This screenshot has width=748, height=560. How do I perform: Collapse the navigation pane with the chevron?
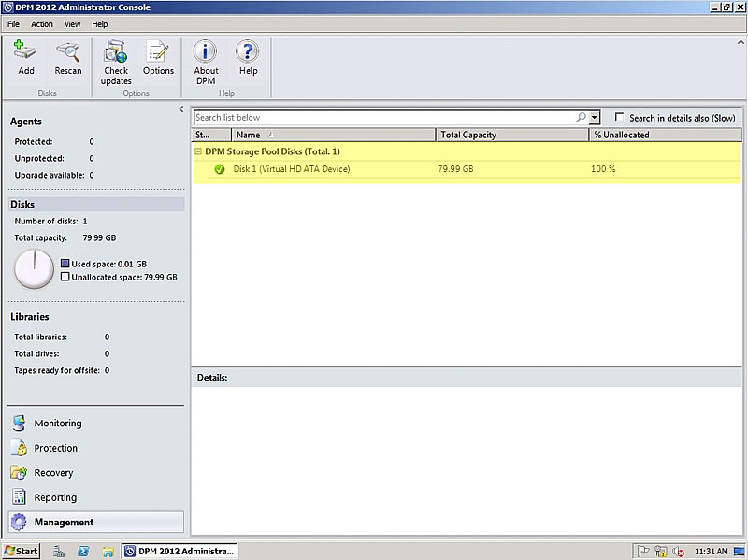pos(180,108)
